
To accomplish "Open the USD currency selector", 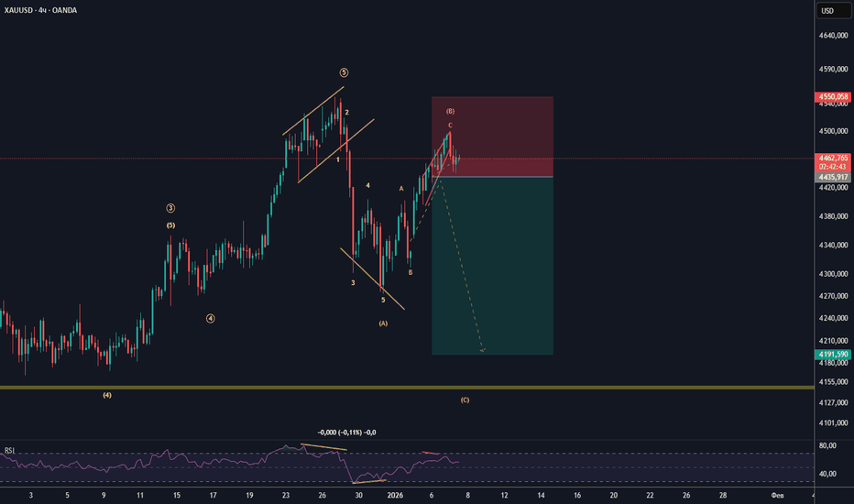I will (x=827, y=11).
